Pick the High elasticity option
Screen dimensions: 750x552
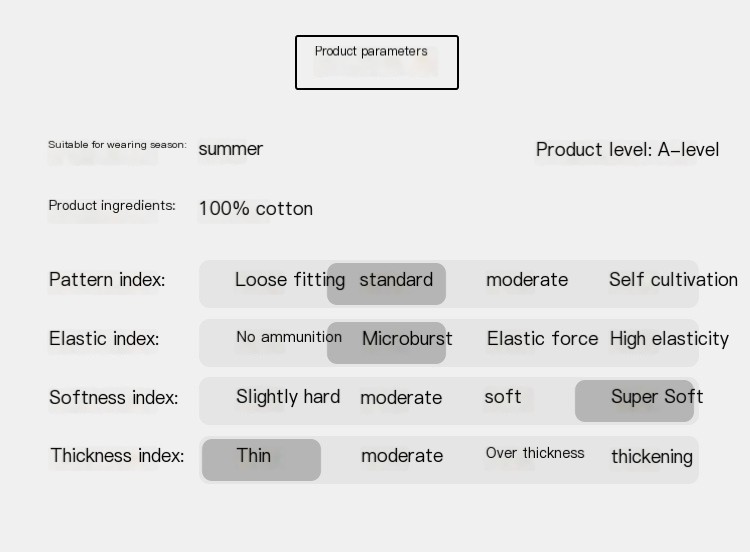(668, 339)
